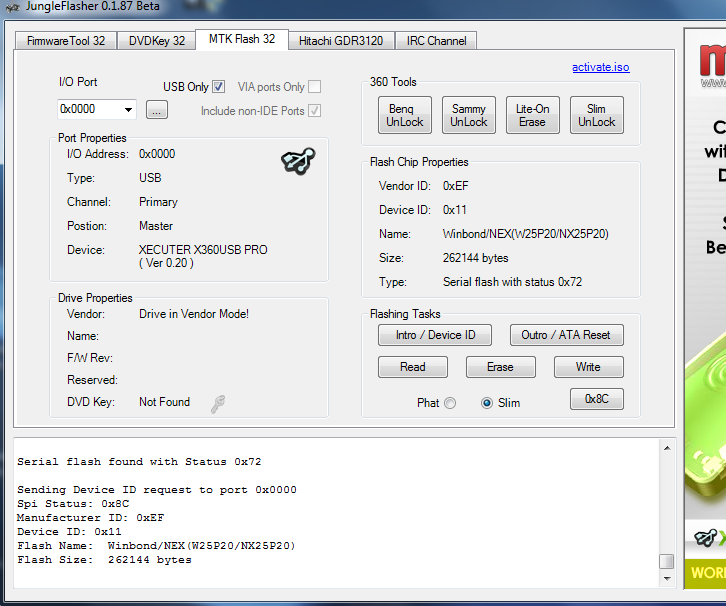The width and height of the screenshot is (726, 606).
Task: Click 'Drive in Vendor Mode!' text
Action: tap(194, 314)
